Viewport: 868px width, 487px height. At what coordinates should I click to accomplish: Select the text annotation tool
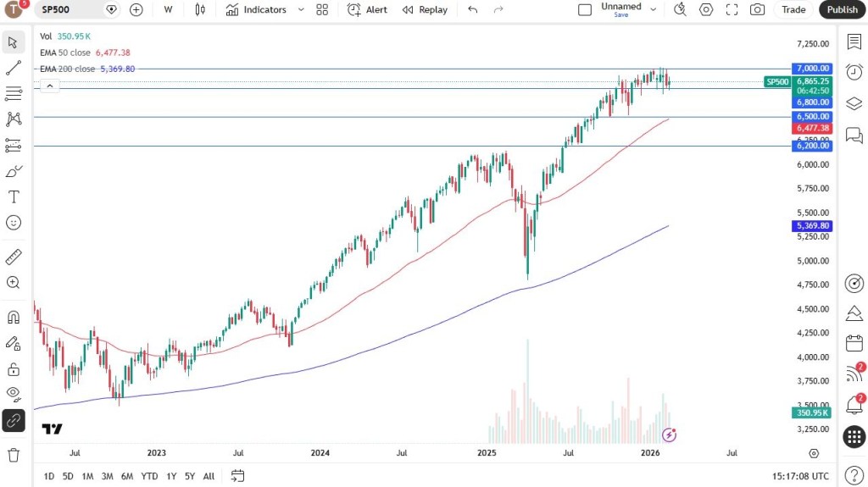(x=14, y=196)
